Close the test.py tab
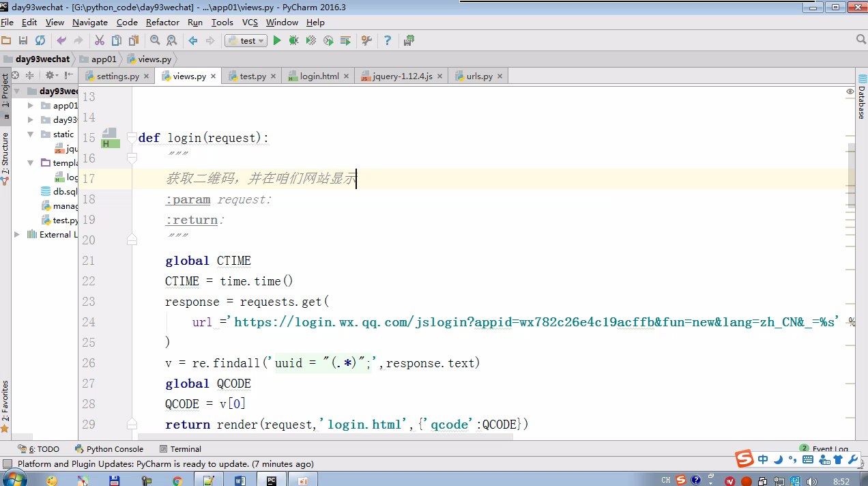The image size is (868, 486). point(274,76)
